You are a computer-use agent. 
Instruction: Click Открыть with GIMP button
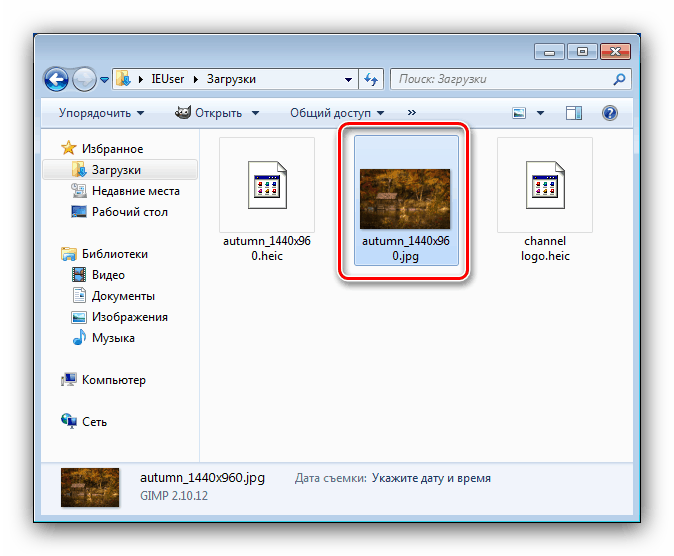[x=218, y=113]
